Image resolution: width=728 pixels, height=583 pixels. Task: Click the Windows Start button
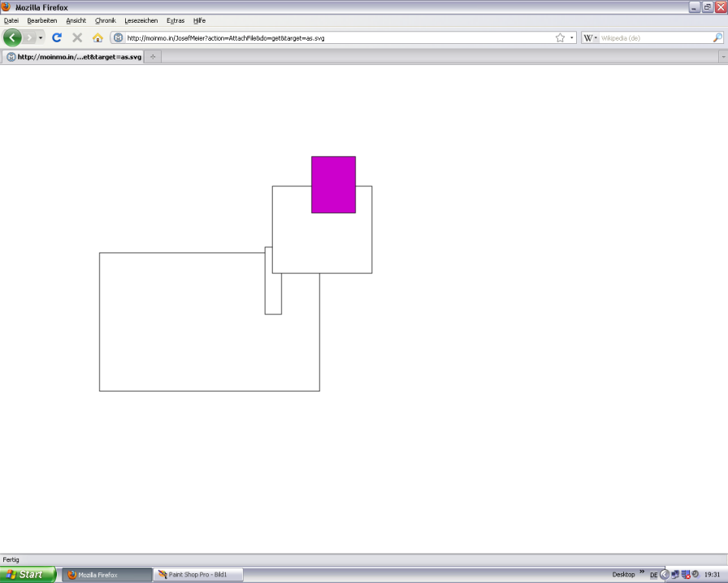(x=28, y=574)
